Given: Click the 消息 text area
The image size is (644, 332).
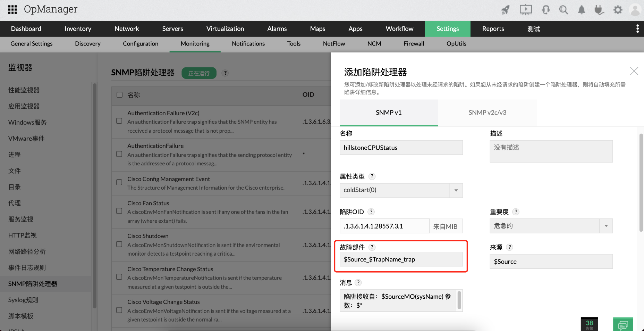Looking at the screenshot, I should (x=401, y=301).
